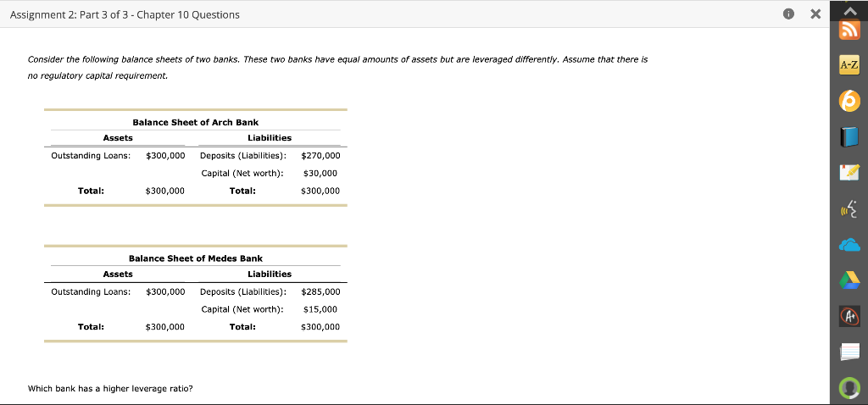Open the orange circular app icon
The width and height of the screenshot is (868, 405).
(849, 101)
